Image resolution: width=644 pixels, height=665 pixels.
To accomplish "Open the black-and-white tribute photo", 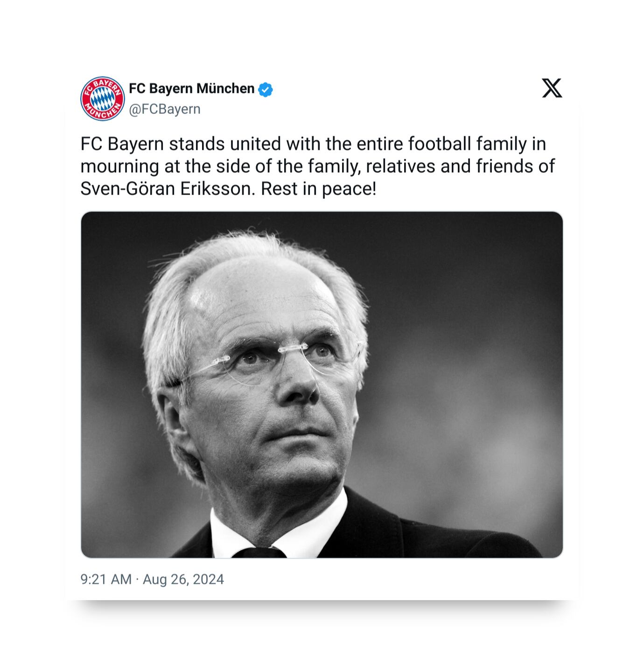I will pos(322,384).
